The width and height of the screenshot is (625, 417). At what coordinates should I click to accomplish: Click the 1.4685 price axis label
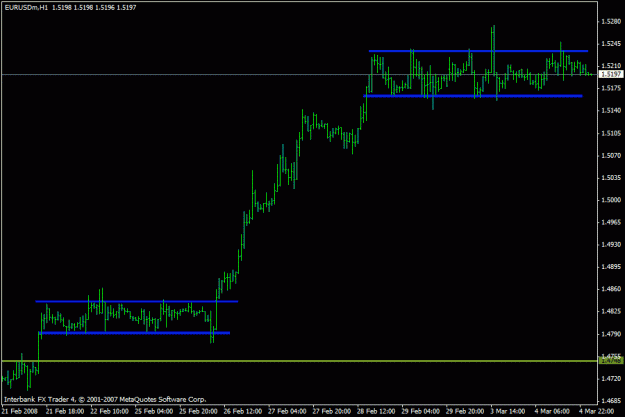(611, 401)
